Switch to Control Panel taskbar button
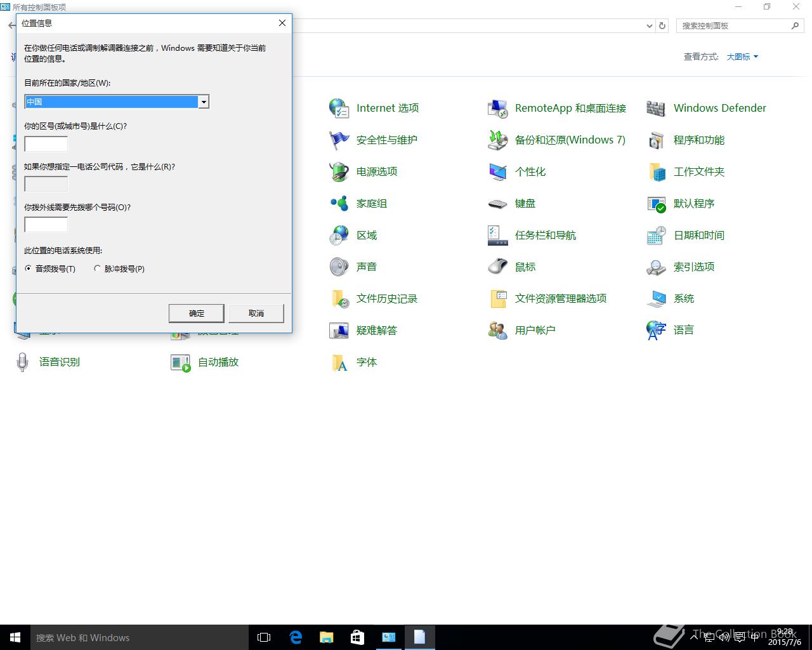 click(388, 637)
